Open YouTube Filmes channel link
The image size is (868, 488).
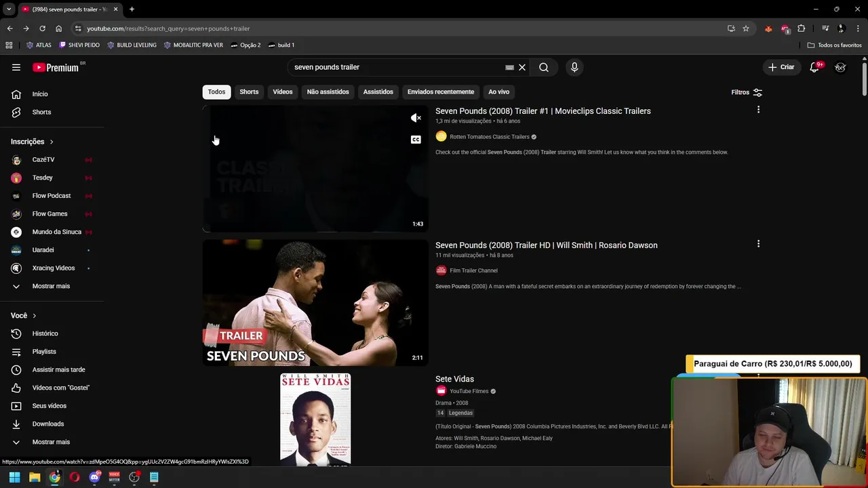[469, 391]
